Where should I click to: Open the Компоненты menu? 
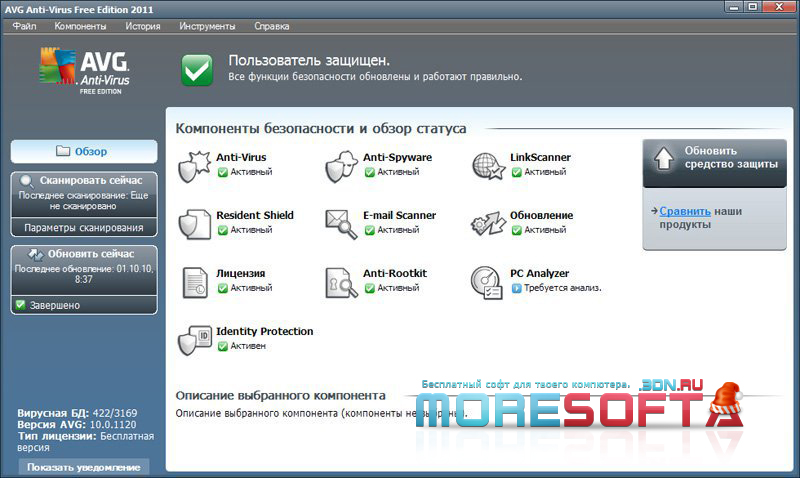click(80, 26)
